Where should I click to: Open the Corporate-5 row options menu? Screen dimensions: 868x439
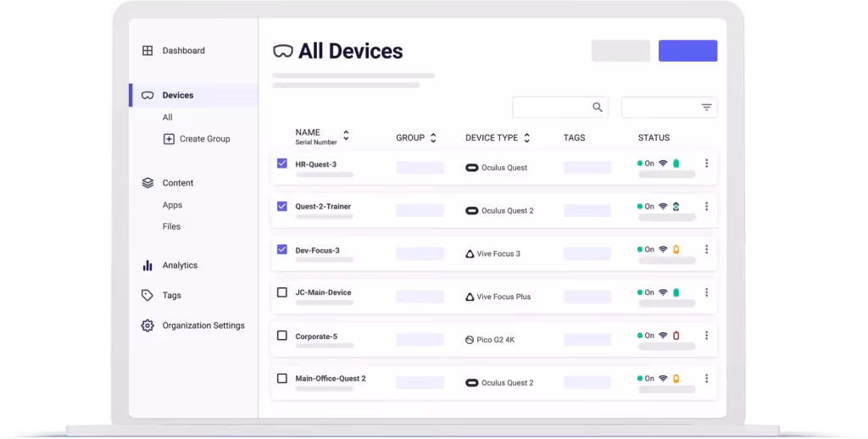pos(706,336)
